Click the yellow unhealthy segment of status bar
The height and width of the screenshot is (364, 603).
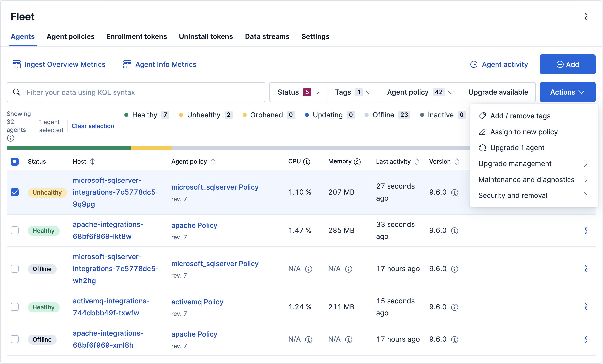pyautogui.click(x=151, y=148)
